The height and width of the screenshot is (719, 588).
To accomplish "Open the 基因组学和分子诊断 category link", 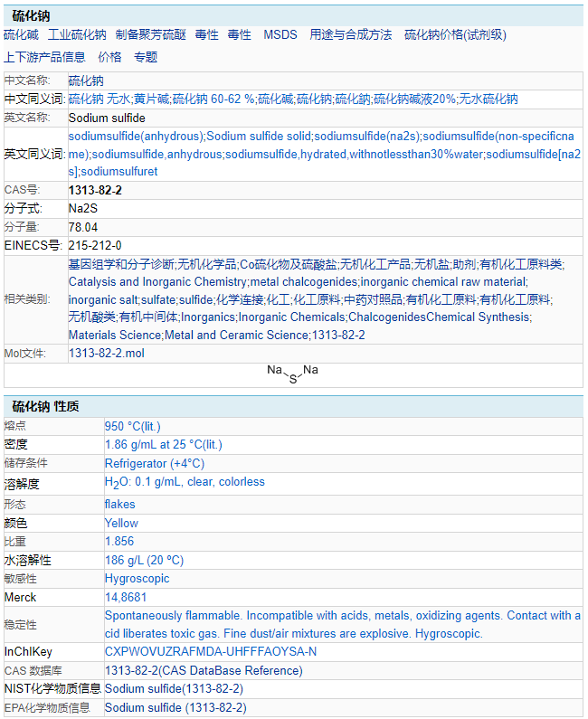I will click(x=121, y=264).
